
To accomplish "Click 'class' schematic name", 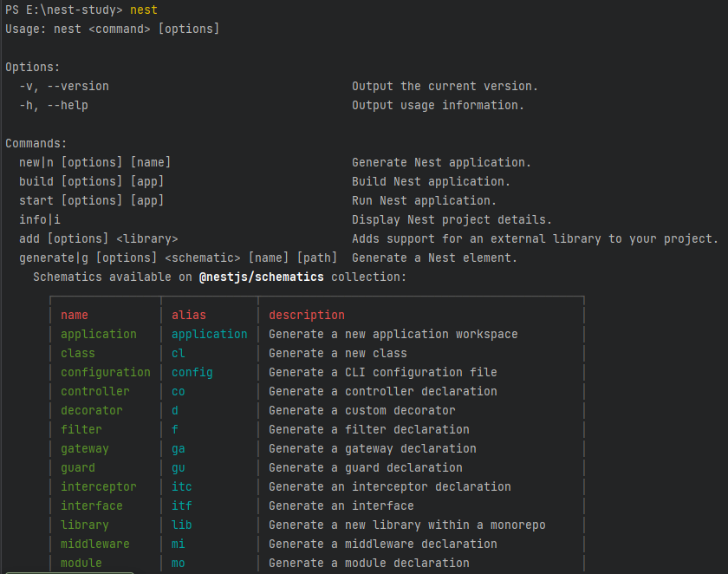I will pos(77,353).
